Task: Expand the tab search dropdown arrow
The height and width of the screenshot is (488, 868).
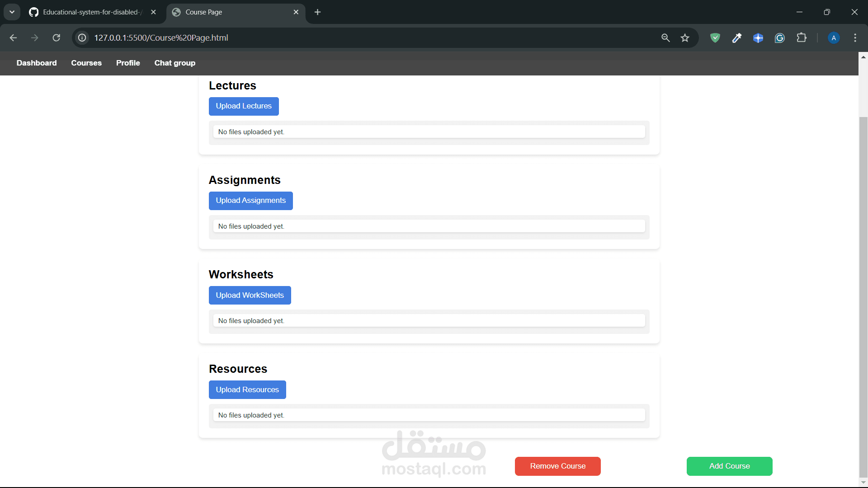Action: 12,12
